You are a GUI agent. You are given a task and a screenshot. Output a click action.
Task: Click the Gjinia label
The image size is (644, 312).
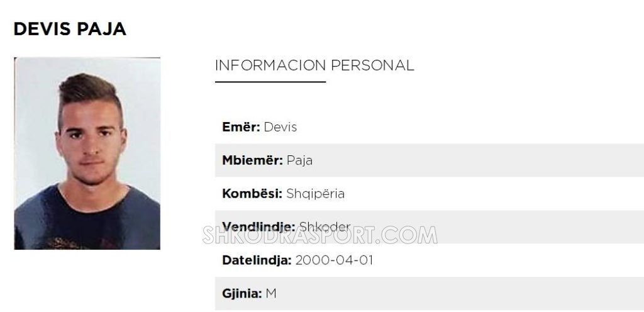coord(242,294)
